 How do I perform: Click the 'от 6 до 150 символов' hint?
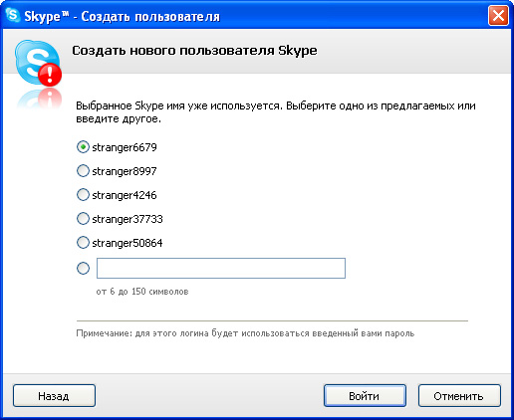(x=142, y=292)
